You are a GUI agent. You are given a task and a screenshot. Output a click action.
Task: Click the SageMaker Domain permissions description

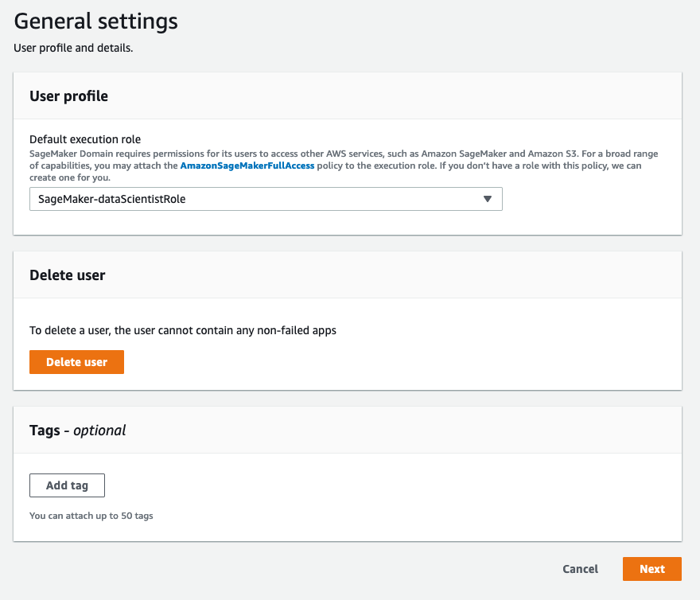239,154
